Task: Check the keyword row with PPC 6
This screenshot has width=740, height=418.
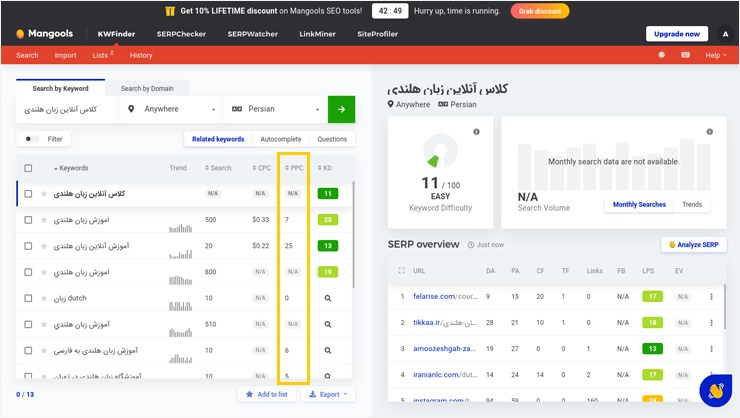Action: 28,351
